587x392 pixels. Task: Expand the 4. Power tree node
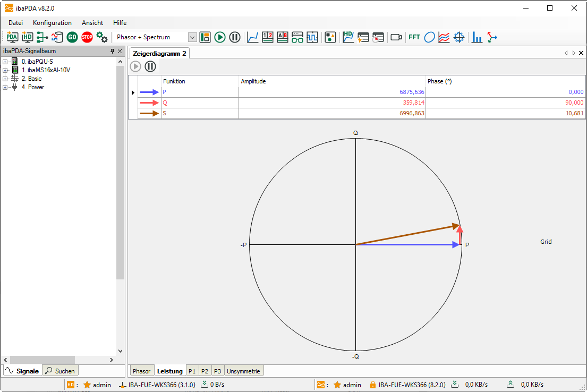(x=5, y=87)
